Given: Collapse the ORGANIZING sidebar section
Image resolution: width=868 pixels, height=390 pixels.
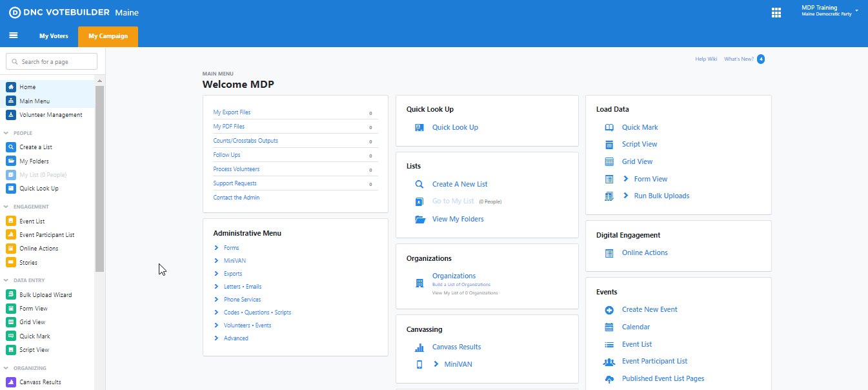Looking at the screenshot, I should [6, 368].
